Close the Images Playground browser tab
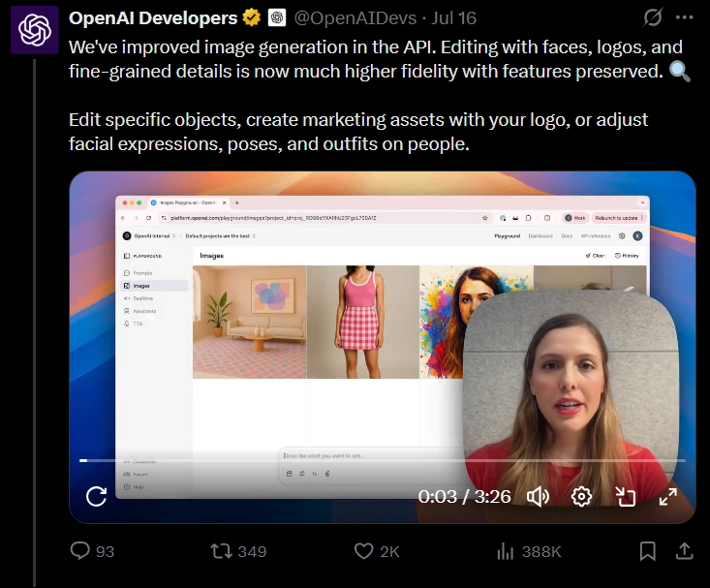This screenshot has width=710, height=588. click(224, 203)
